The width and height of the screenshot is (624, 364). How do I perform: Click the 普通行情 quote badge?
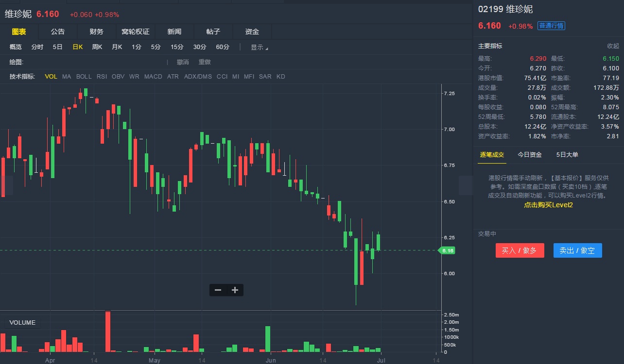(551, 26)
